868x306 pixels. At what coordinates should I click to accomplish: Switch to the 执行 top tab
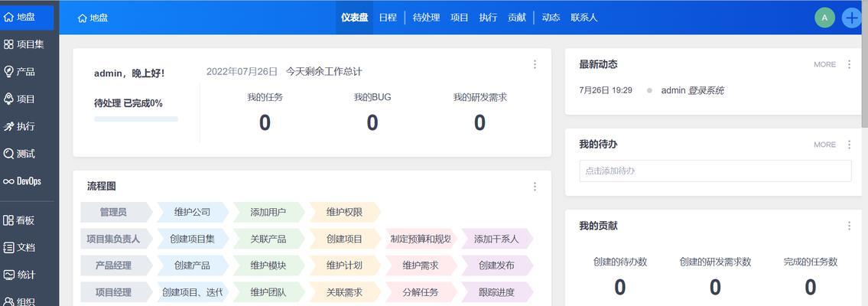click(x=488, y=17)
